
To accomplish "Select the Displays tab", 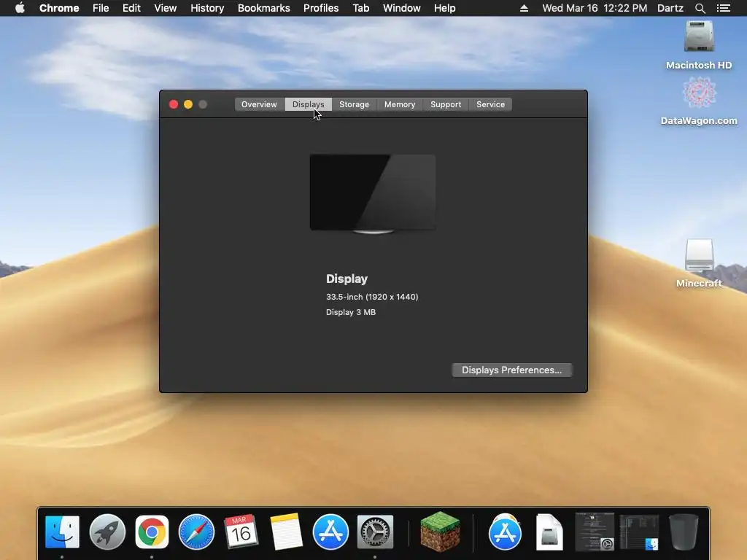I will coord(309,104).
